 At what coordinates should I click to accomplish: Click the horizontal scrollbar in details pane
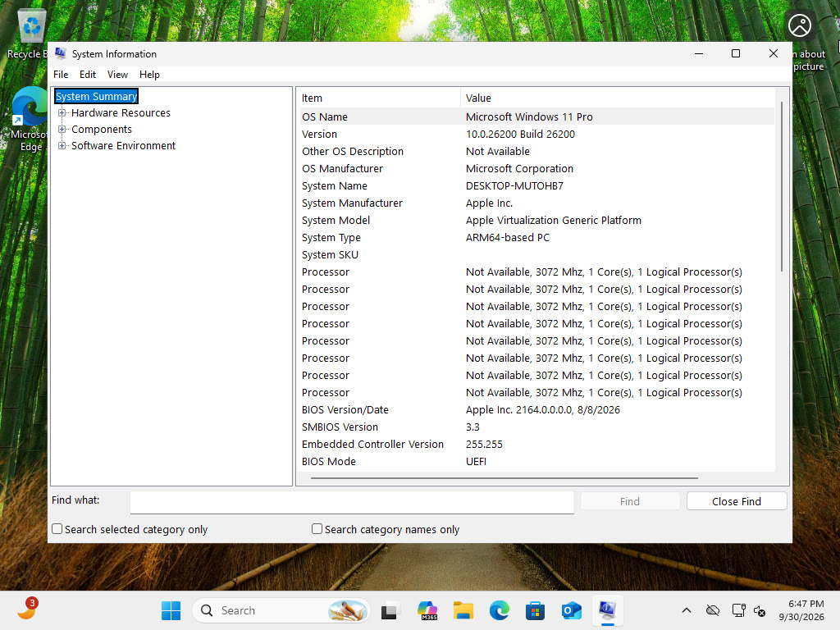[504, 478]
